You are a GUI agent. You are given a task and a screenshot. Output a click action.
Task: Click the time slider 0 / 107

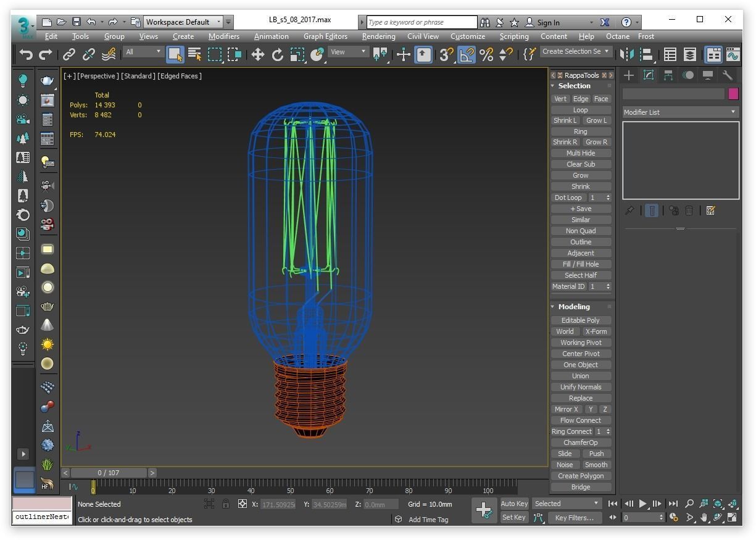pyautogui.click(x=109, y=473)
